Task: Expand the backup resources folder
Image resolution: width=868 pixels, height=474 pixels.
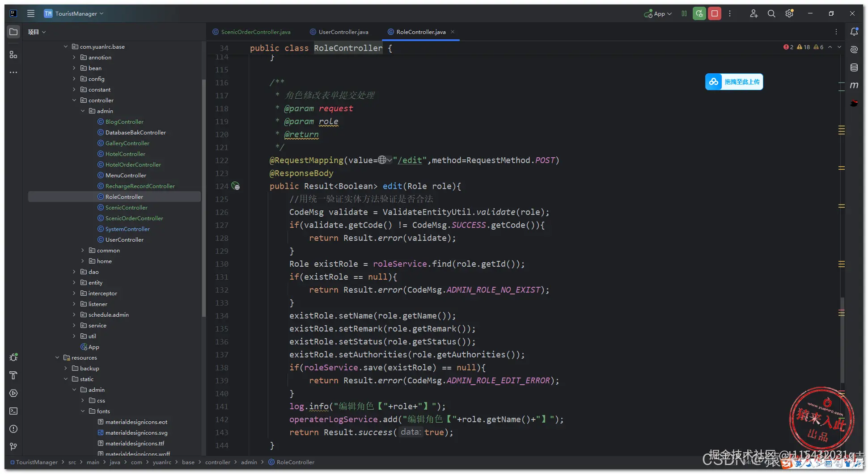Action: tap(66, 368)
